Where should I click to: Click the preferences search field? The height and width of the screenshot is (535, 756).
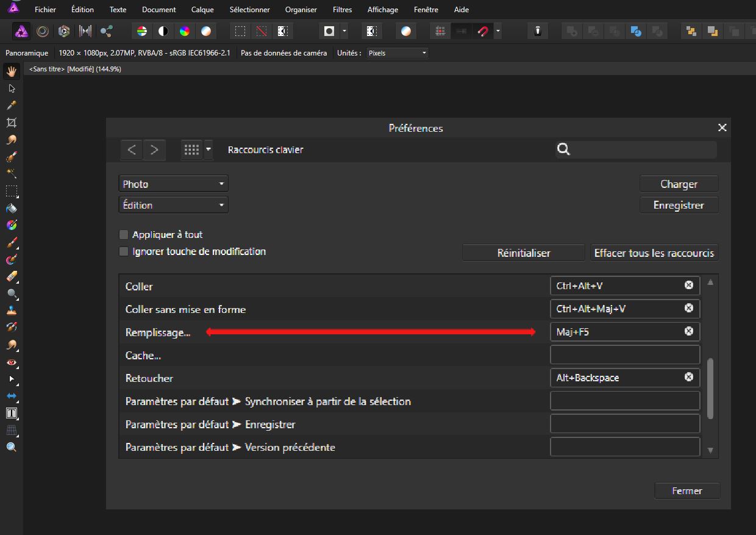(x=636, y=149)
